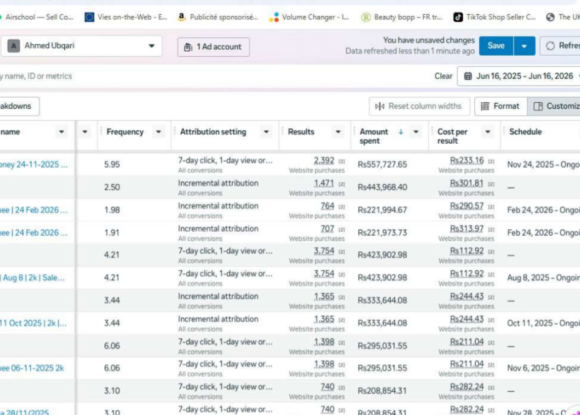Click the Refresh circular arrow icon
The width and height of the screenshot is (580, 415).
[x=550, y=46]
